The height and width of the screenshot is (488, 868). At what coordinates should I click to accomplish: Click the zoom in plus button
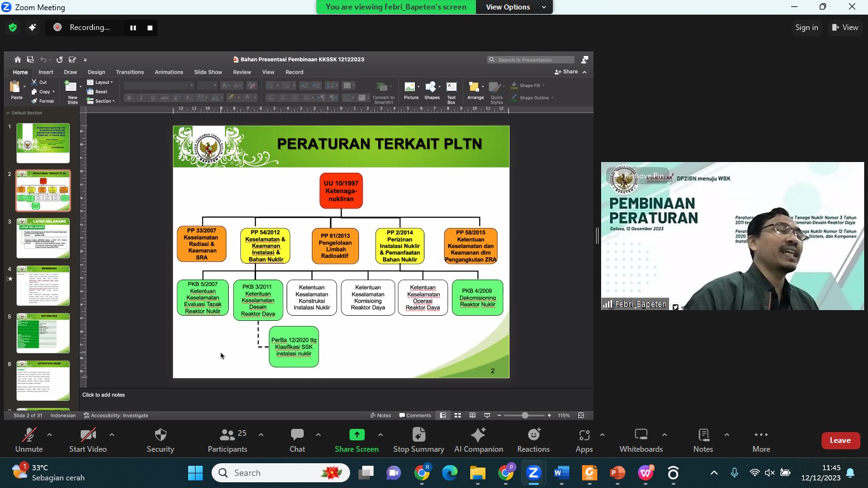549,416
